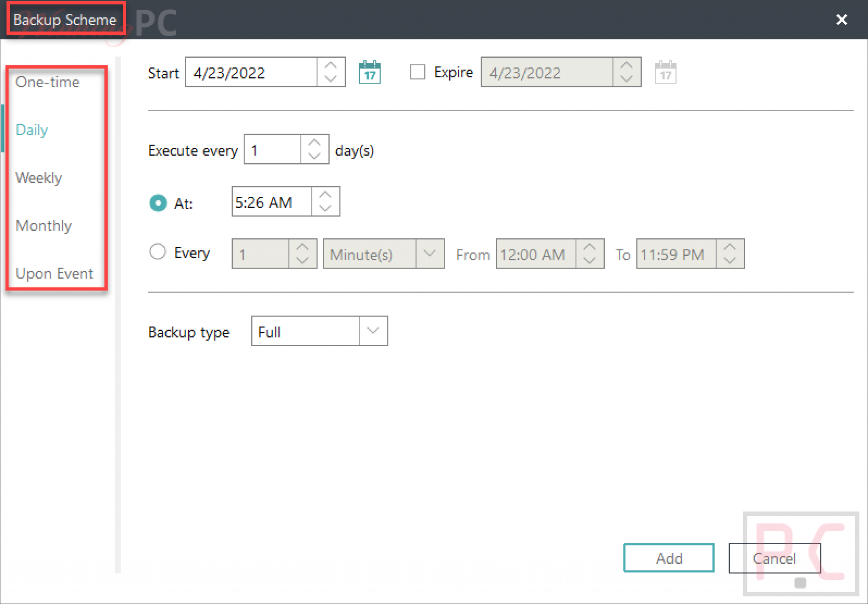
Task: Increase the Expire date with up arrow
Action: (626, 65)
